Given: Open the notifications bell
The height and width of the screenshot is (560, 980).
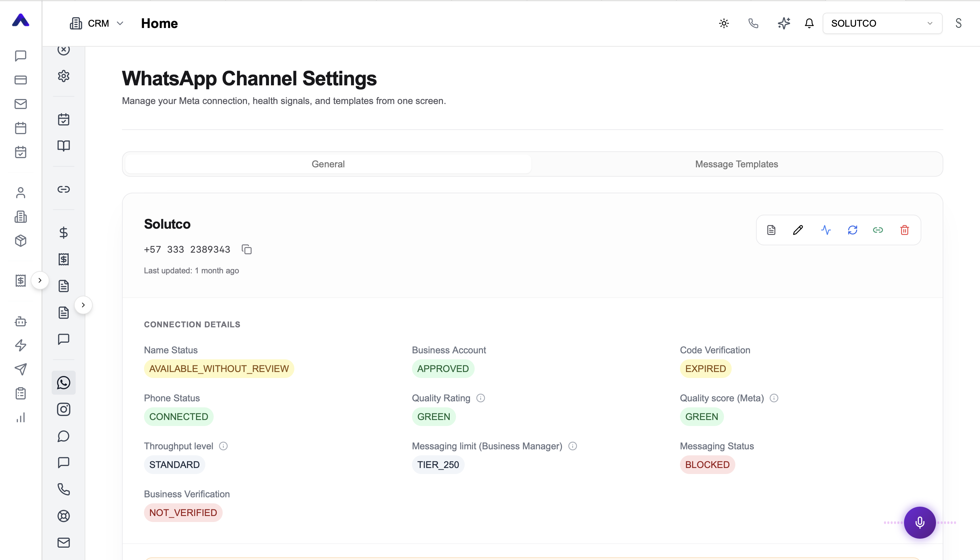Looking at the screenshot, I should click(809, 23).
